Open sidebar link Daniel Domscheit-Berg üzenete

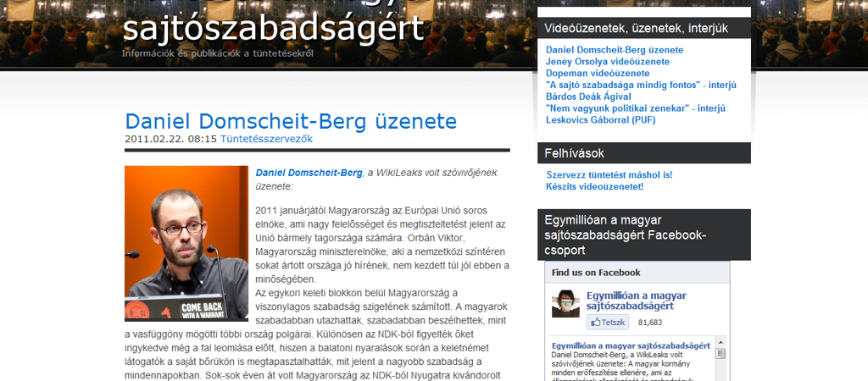click(x=615, y=50)
